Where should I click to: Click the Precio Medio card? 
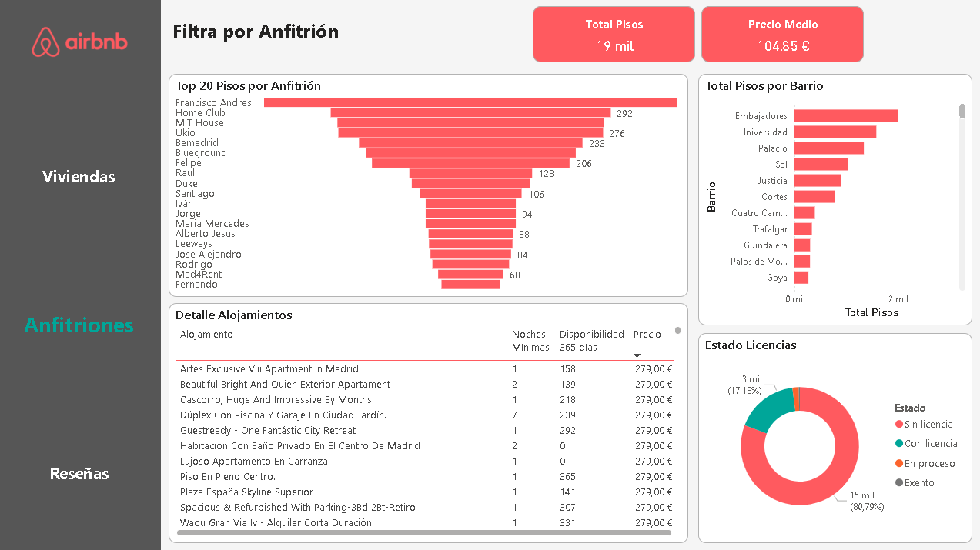[782, 35]
